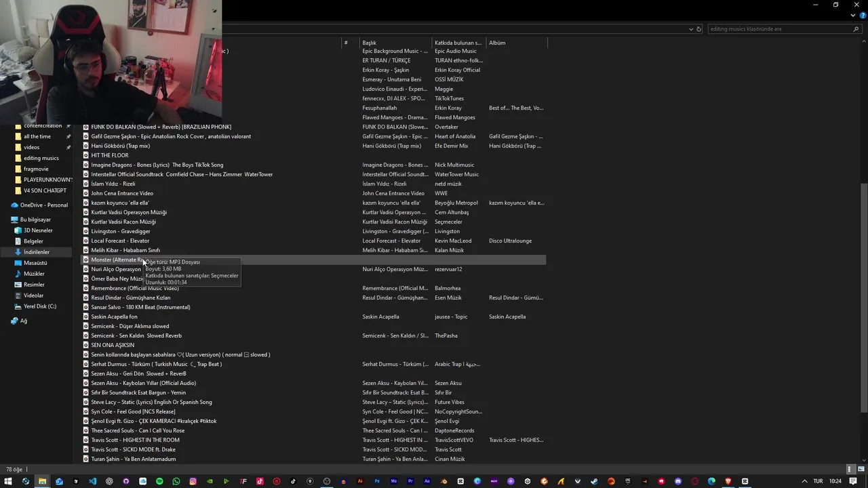Image resolution: width=868 pixels, height=488 pixels.
Task: Open iCloud from the taskbar
Action: tap(142, 481)
